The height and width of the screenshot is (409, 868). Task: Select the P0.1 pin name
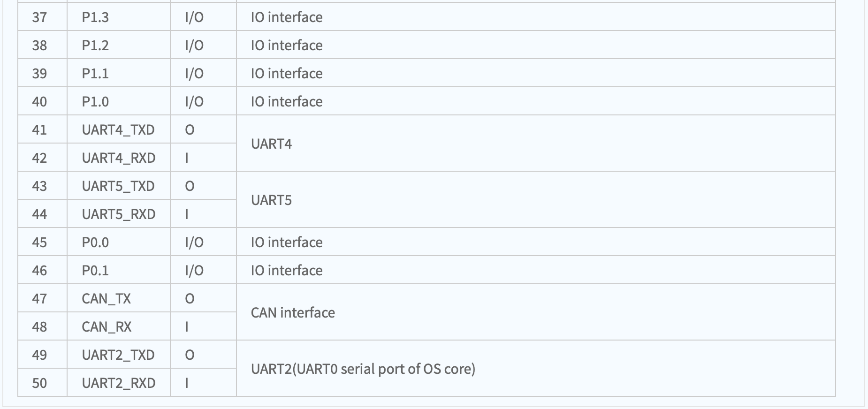tap(95, 271)
